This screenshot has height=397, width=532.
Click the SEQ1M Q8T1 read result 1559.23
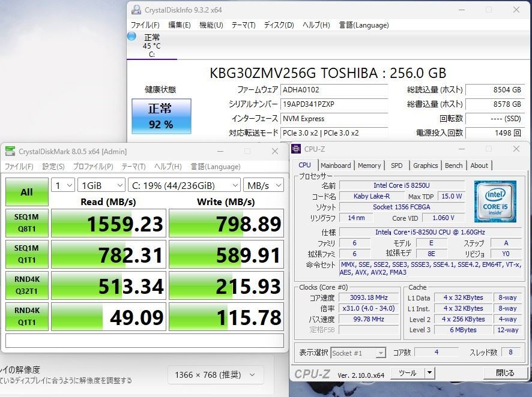tap(109, 223)
